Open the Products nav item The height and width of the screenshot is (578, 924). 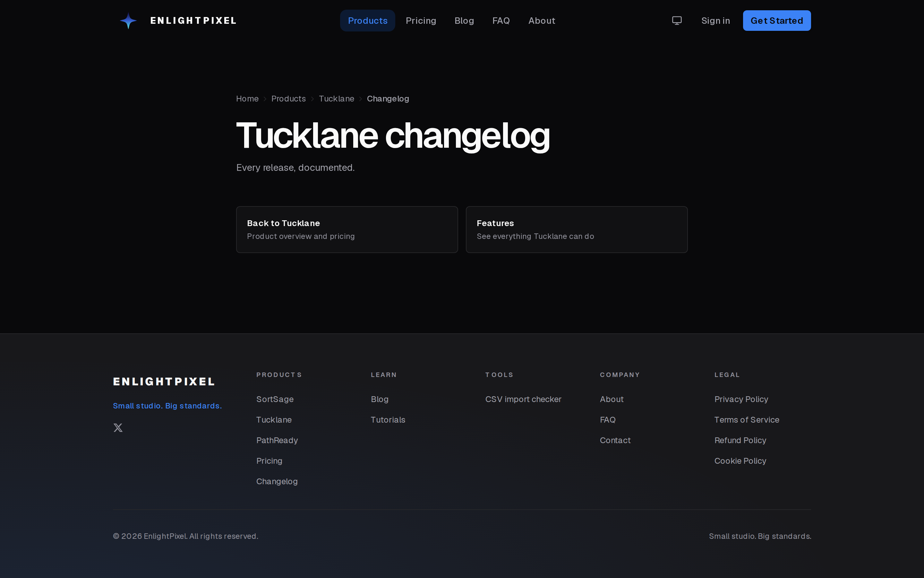pos(367,21)
